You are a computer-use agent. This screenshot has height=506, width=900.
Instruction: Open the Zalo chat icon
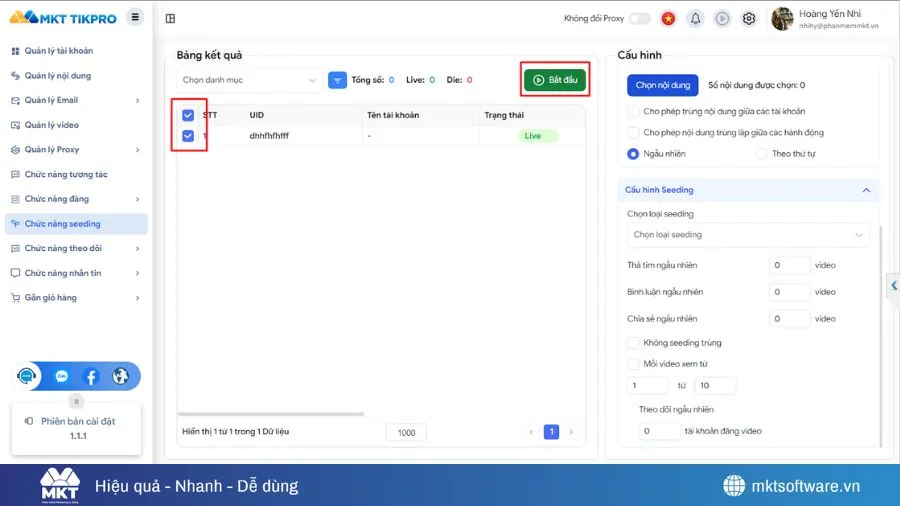pyautogui.click(x=62, y=376)
